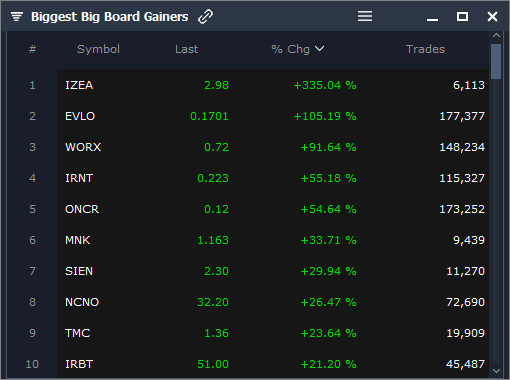Sort by the Last column header

click(186, 49)
